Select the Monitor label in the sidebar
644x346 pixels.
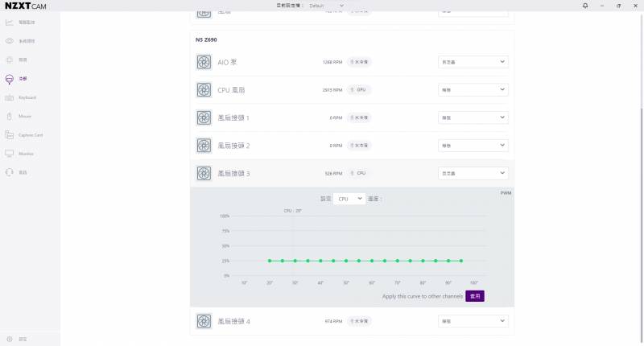pyautogui.click(x=26, y=154)
